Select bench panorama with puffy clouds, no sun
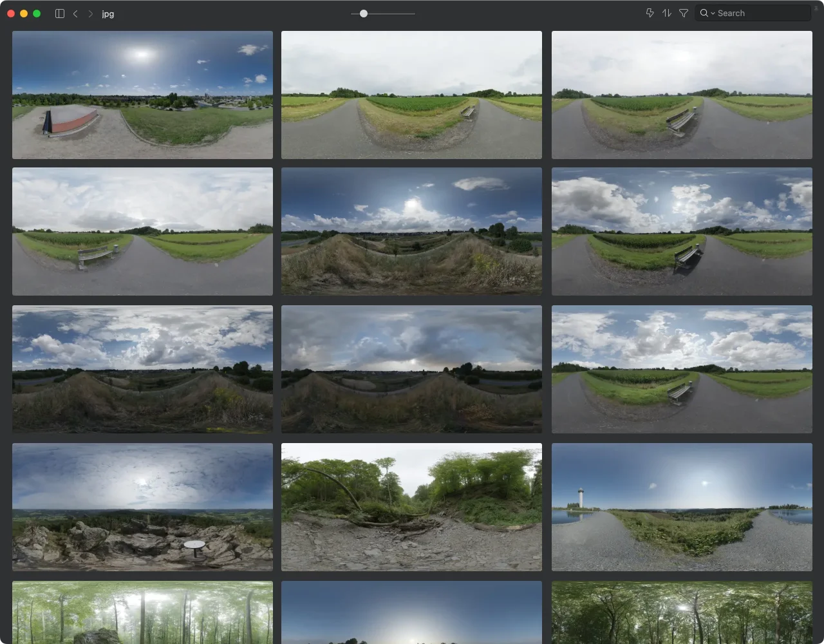 (682, 370)
